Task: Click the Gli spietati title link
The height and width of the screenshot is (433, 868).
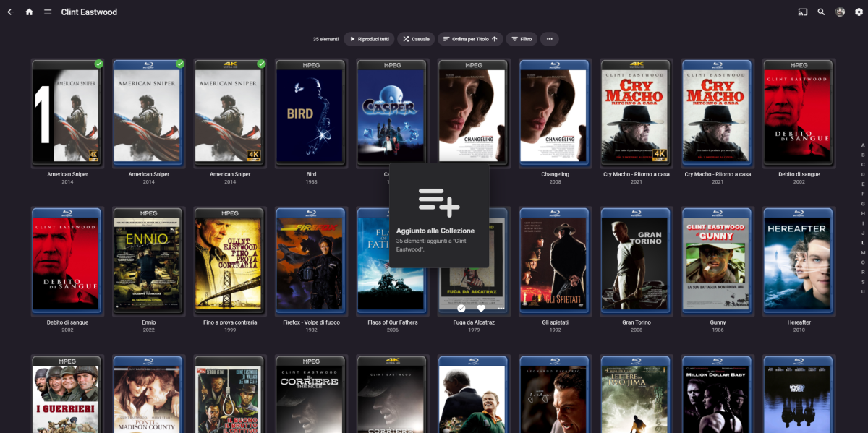Action: (x=555, y=322)
